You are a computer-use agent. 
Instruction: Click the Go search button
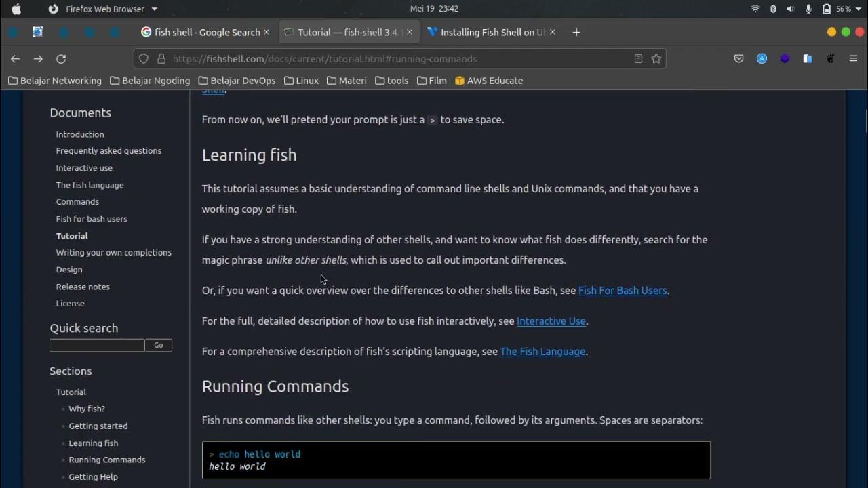click(158, 345)
